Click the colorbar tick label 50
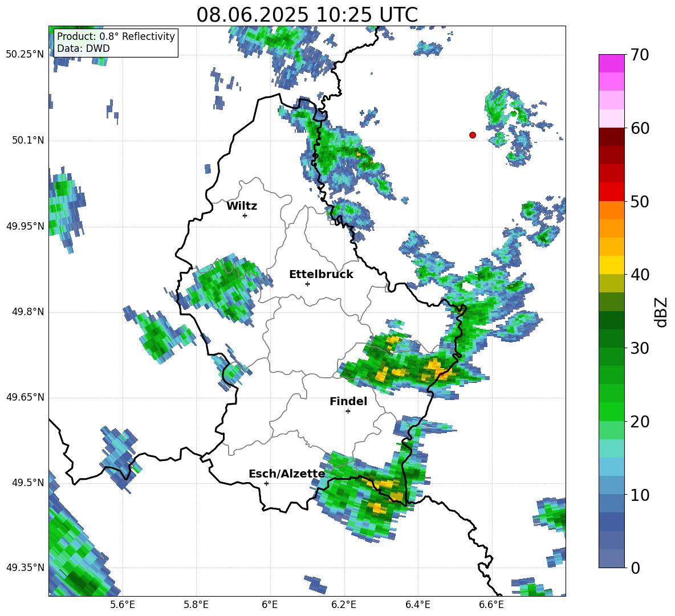 [x=640, y=201]
